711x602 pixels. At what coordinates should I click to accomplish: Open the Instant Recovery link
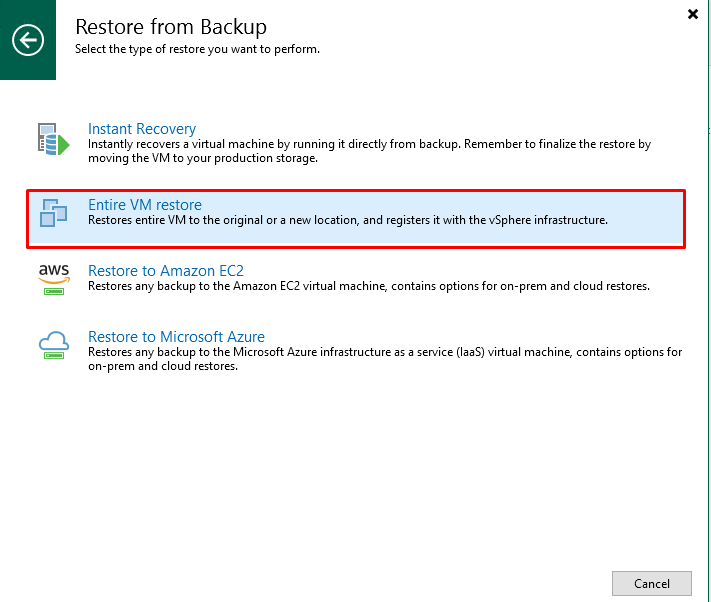142,129
